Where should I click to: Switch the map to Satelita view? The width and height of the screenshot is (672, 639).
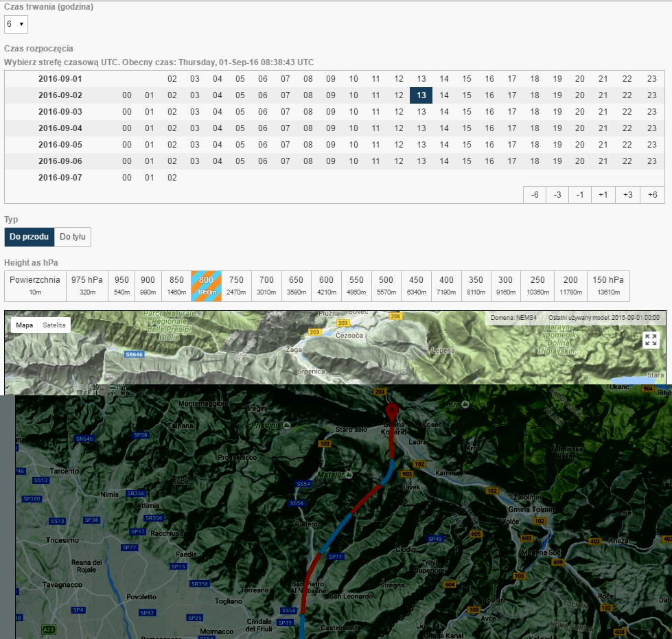[55, 325]
